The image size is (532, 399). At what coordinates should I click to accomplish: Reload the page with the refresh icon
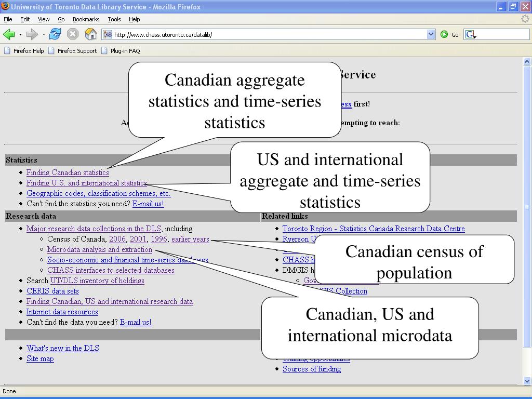(x=55, y=34)
